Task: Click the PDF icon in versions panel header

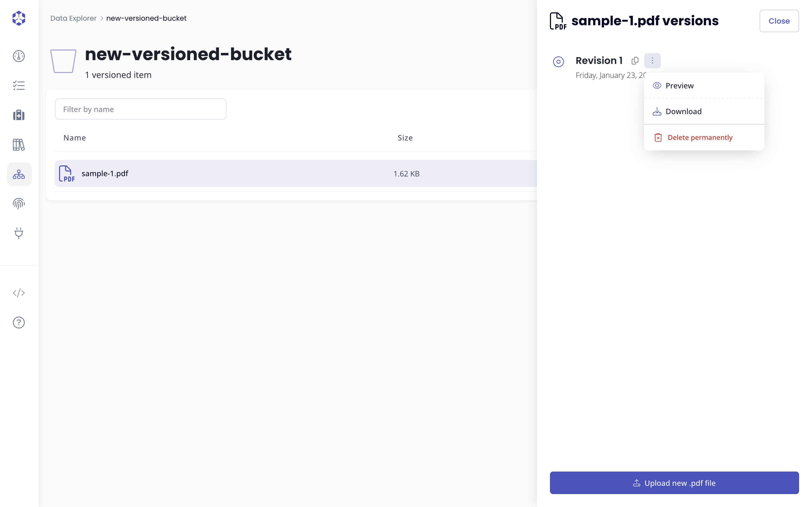Action: (558, 21)
